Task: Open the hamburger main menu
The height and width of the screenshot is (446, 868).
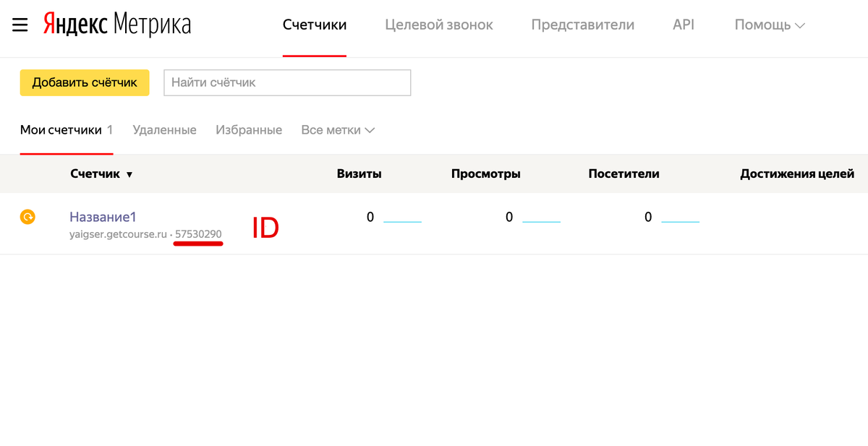Action: pyautogui.click(x=20, y=25)
